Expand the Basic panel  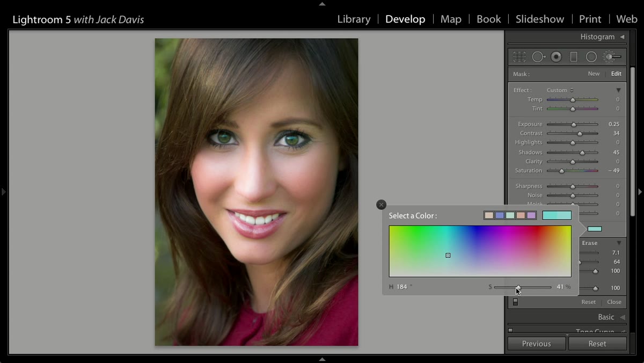click(606, 317)
